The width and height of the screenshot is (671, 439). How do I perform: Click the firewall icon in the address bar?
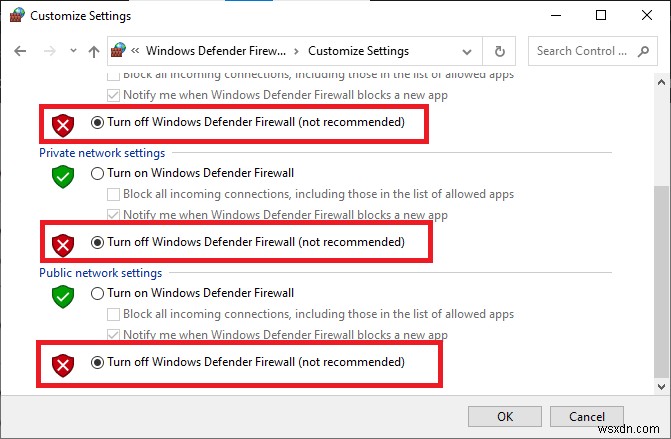120,51
